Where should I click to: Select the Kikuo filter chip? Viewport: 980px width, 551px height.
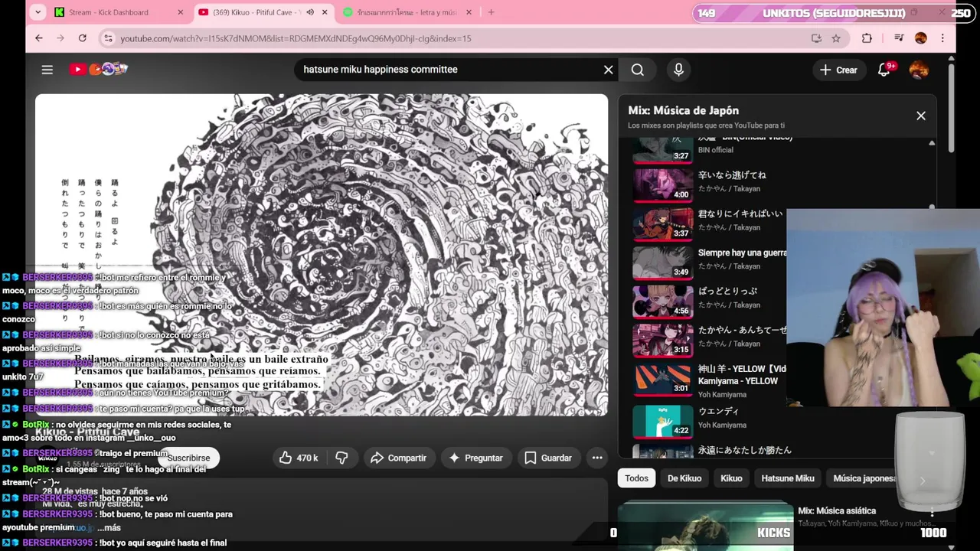coord(731,478)
